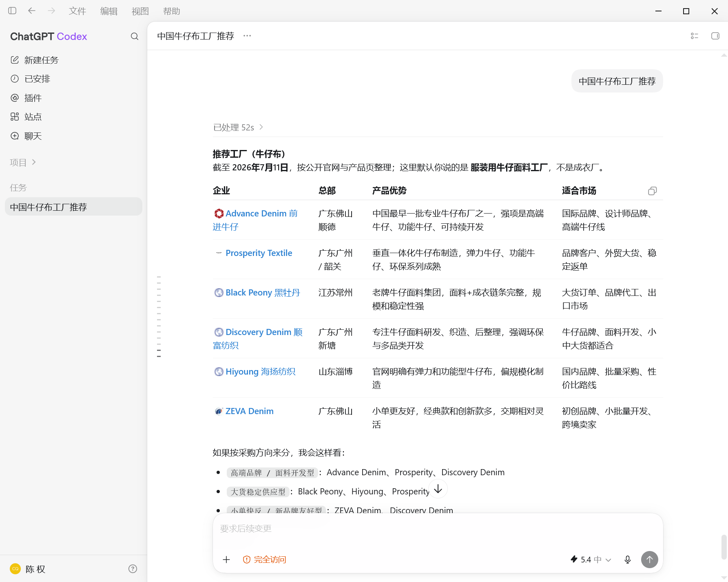Open the 文件 menu
Screen dimensions: 728x582
pos(77,11)
